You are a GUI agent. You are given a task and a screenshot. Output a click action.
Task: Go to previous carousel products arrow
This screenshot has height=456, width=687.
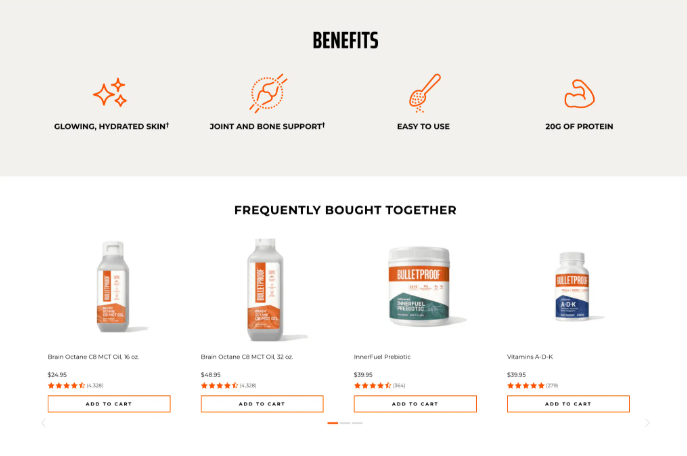[x=43, y=423]
